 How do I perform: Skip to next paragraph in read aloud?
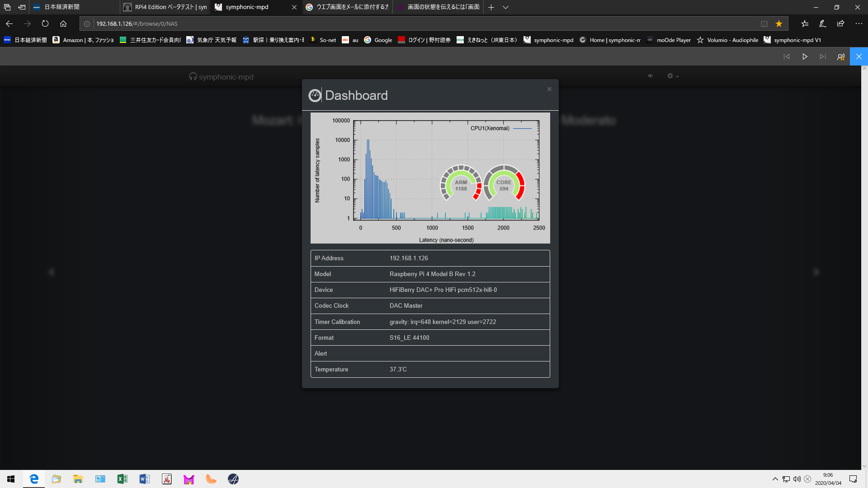pyautogui.click(x=823, y=56)
